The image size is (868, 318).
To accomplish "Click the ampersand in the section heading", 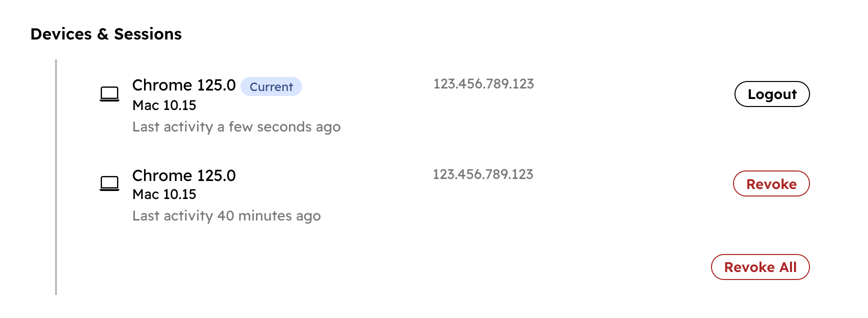I will (103, 34).
